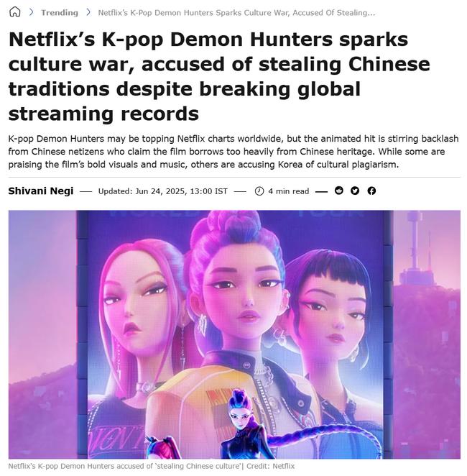This screenshot has width=467, height=476.
Task: Open the Trending breadcrumb section
Action: (60, 13)
